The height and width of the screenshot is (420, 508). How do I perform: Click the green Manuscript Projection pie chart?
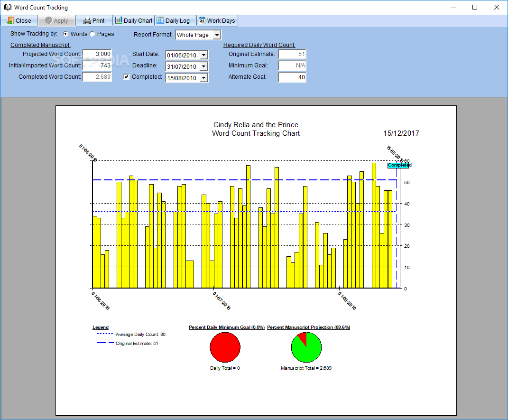(x=306, y=347)
